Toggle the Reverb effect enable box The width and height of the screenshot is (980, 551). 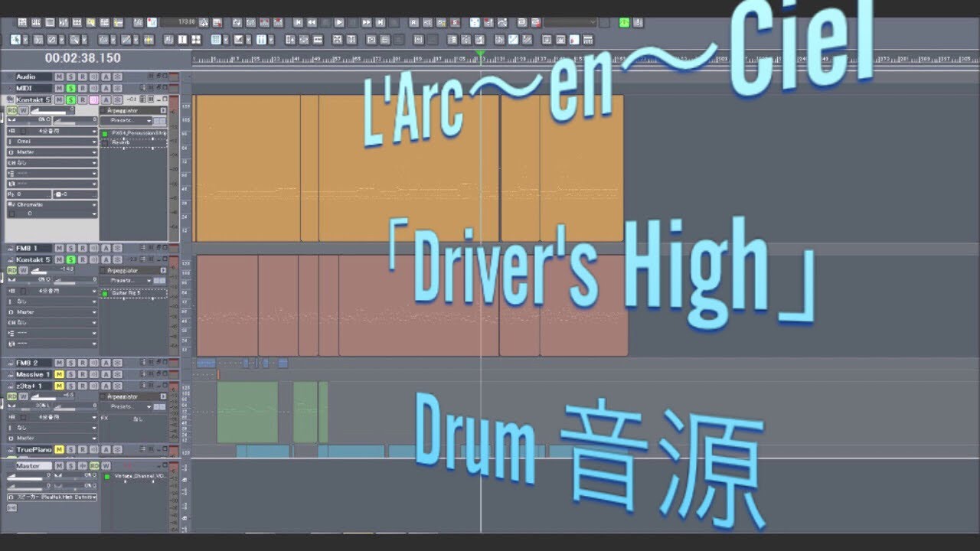point(105,143)
